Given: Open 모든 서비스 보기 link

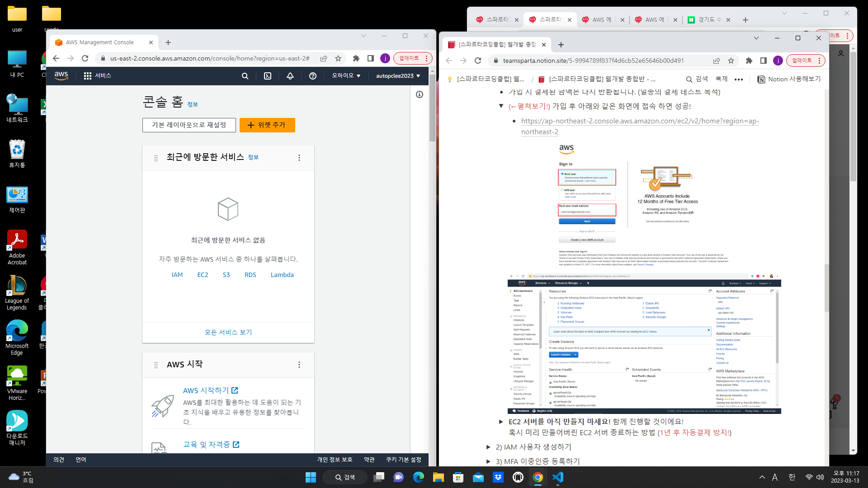Looking at the screenshot, I should 228,332.
